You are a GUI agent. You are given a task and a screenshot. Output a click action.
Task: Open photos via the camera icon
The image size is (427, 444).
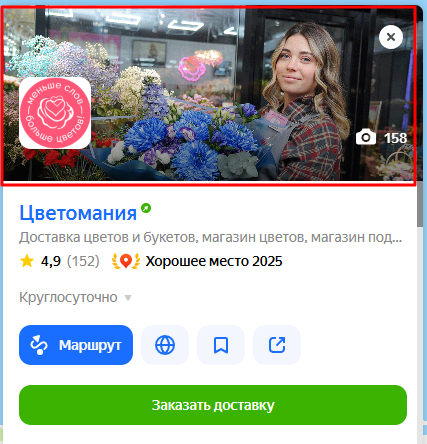tap(366, 137)
